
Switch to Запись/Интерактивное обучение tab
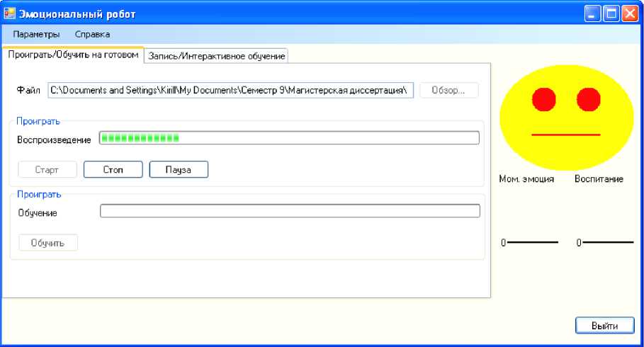217,56
